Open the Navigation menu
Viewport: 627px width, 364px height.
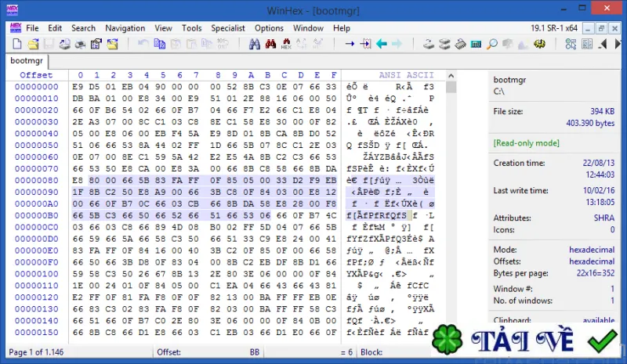[125, 28]
